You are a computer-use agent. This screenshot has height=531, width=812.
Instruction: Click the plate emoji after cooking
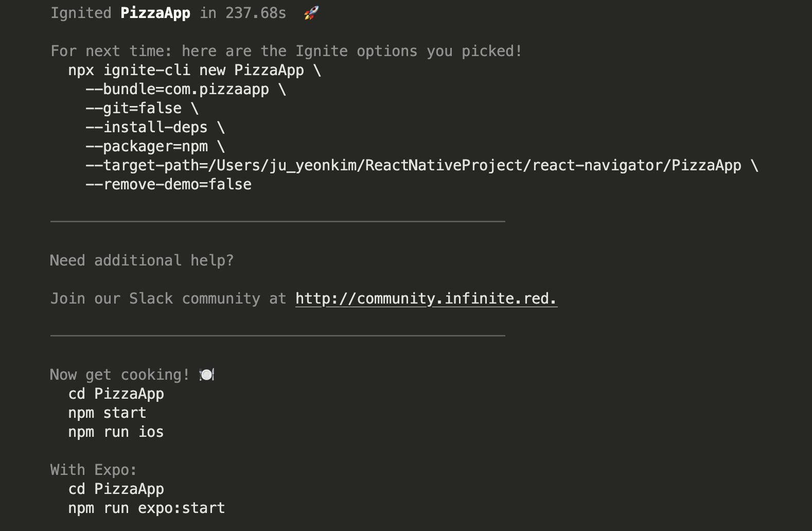click(x=207, y=375)
